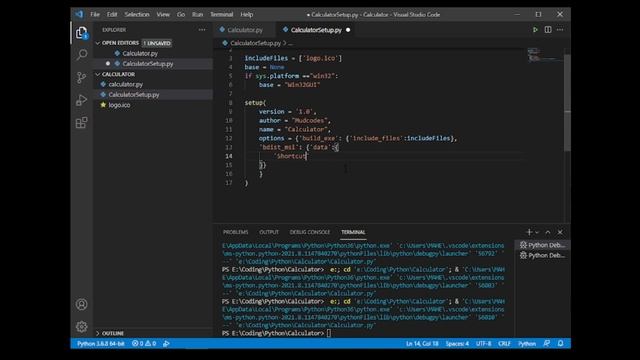Change end of line sequence CRLF
Viewport: 640px width, 360px height.
click(x=504, y=344)
